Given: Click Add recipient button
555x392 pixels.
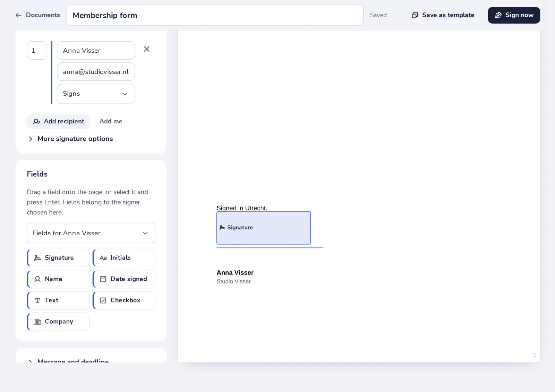Looking at the screenshot, I should (x=59, y=121).
